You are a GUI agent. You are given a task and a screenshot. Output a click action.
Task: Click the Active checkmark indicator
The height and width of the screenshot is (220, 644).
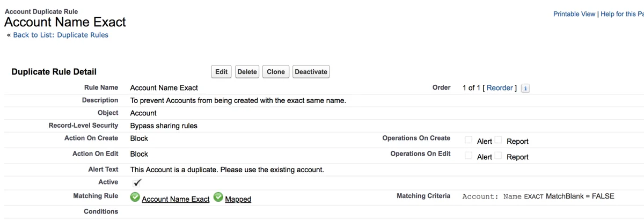[137, 182]
